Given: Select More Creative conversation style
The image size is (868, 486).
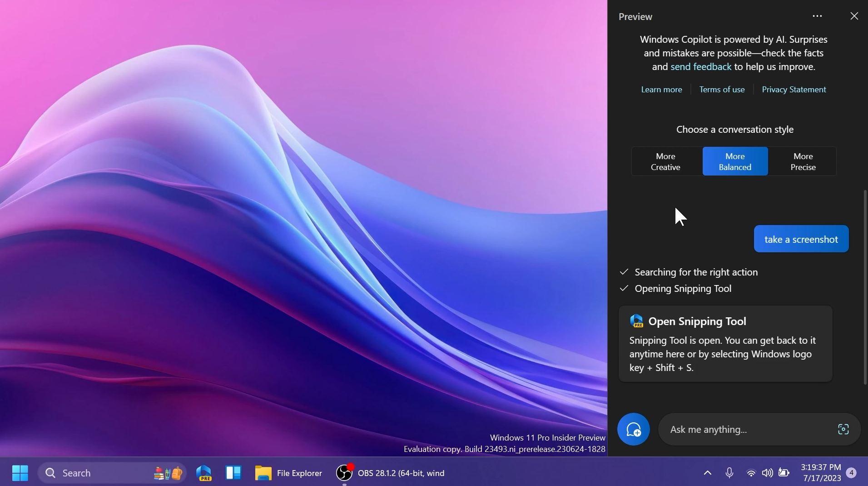Looking at the screenshot, I should [665, 161].
